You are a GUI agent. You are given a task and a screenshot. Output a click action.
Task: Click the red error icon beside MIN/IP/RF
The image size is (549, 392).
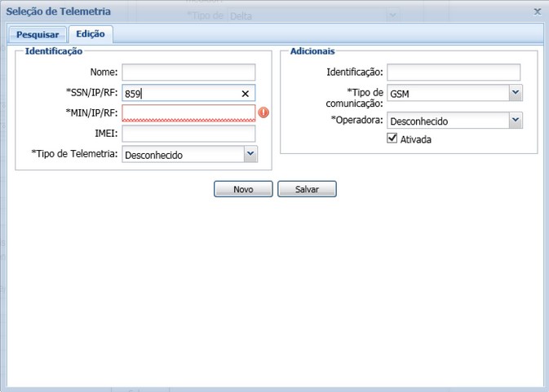pyautogui.click(x=263, y=112)
